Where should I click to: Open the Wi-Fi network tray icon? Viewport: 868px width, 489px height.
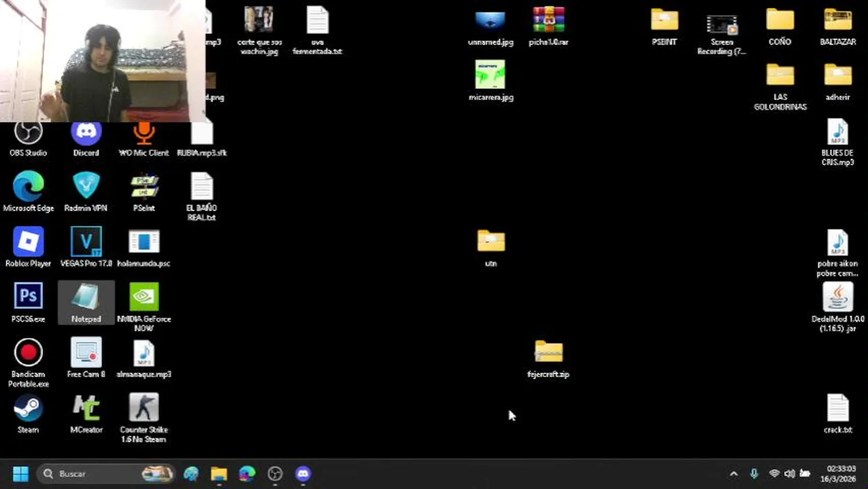[774, 473]
